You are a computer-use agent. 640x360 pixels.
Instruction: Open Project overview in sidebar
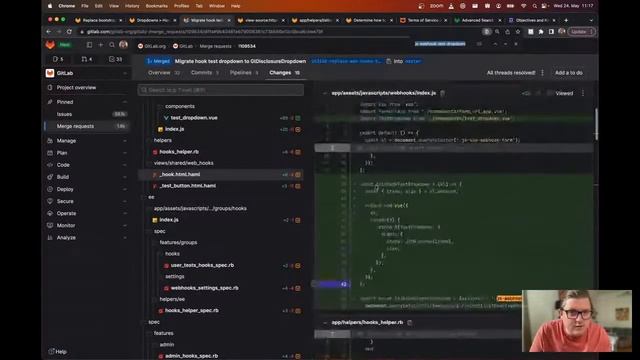pos(87,87)
